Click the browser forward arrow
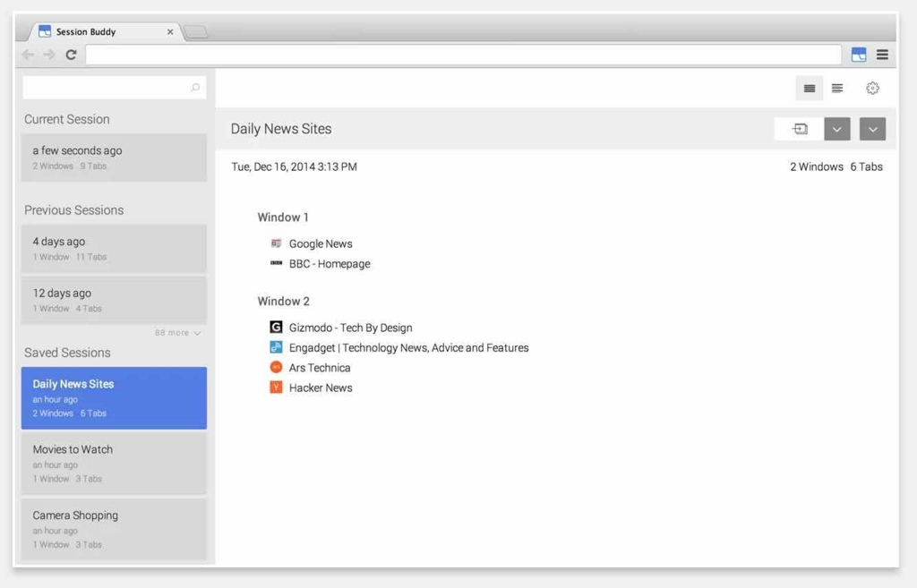This screenshot has height=588, width=917. click(49, 55)
